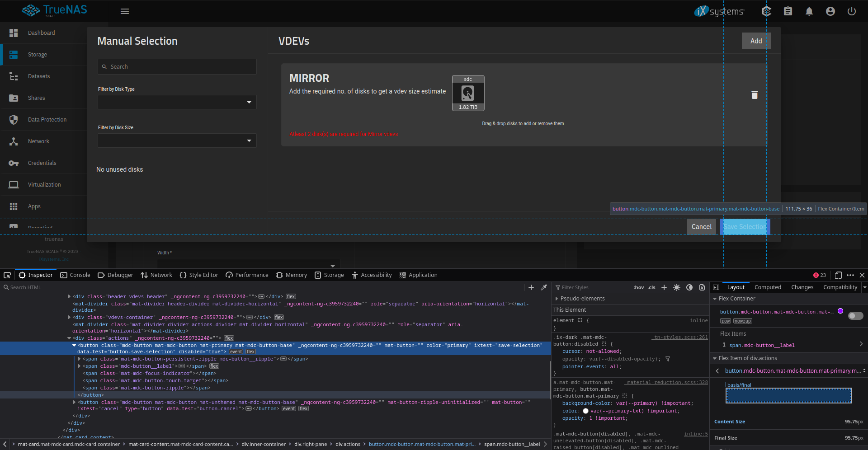Open the devtools three-dot options menu
This screenshot has width=868, height=450.
[850, 275]
